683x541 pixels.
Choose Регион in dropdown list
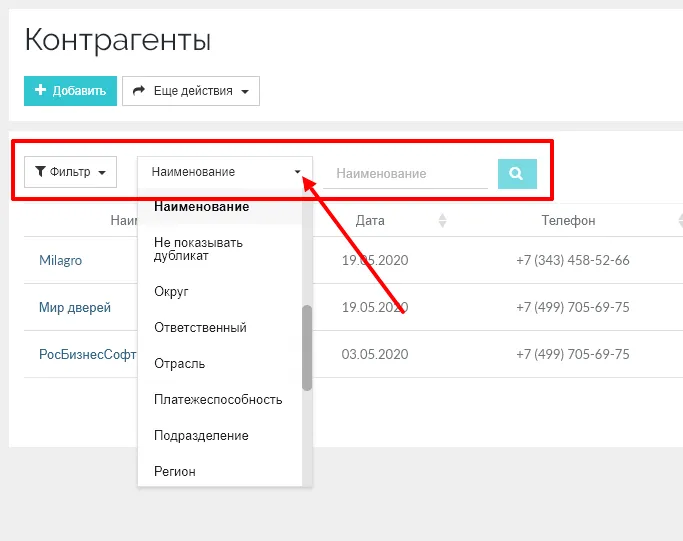[x=175, y=471]
